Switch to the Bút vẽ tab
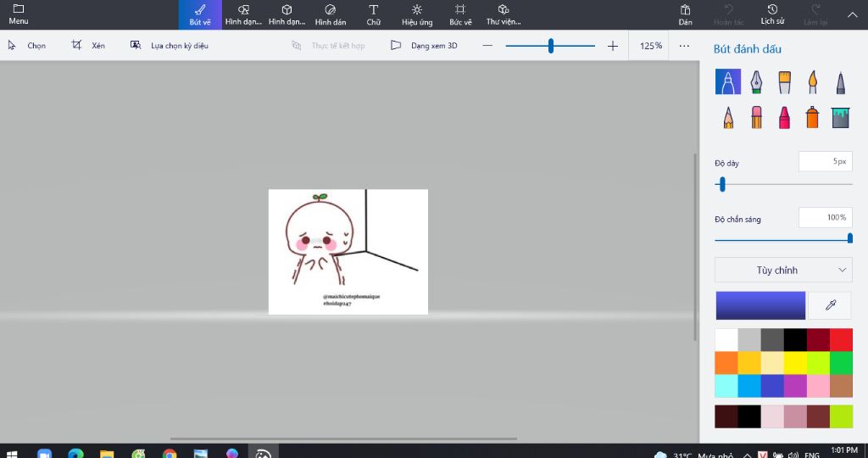The width and height of the screenshot is (868, 458). 200,15
